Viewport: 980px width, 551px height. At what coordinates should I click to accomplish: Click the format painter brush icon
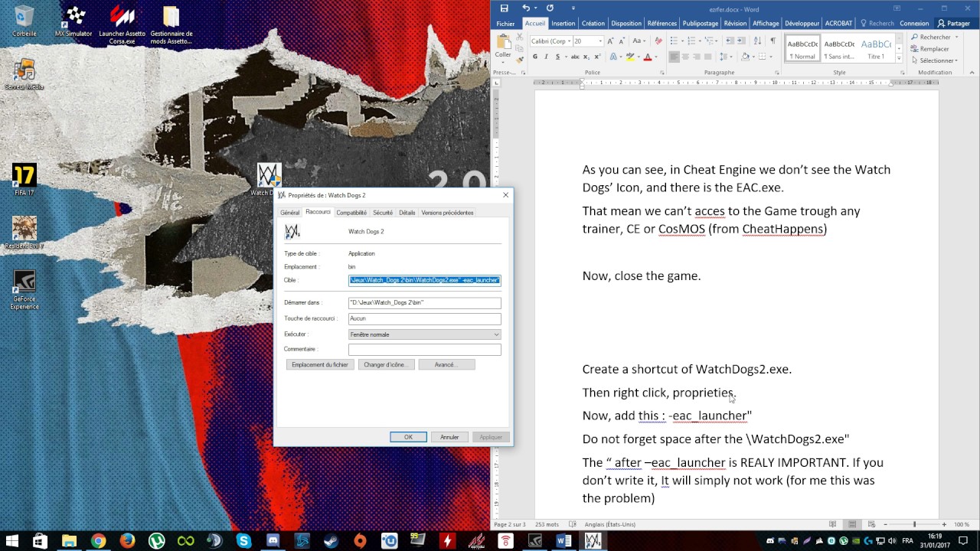click(520, 60)
